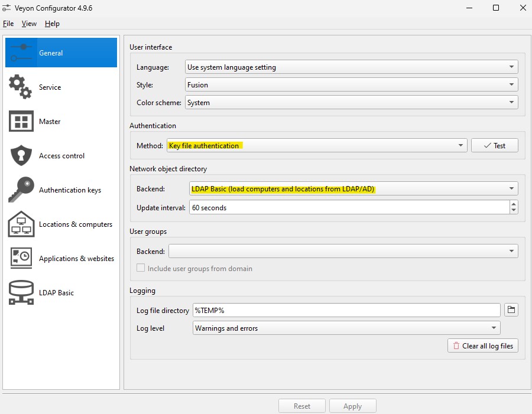Click Clear all log files button

pyautogui.click(x=483, y=345)
